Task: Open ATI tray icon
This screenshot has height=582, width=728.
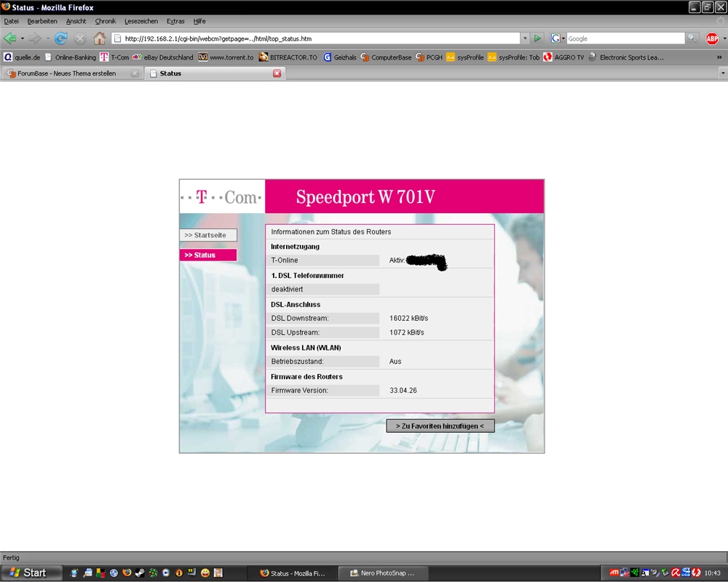Action: pyautogui.click(x=614, y=573)
